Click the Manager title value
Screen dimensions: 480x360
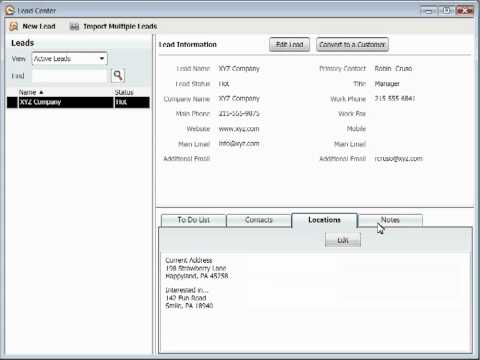[387, 84]
